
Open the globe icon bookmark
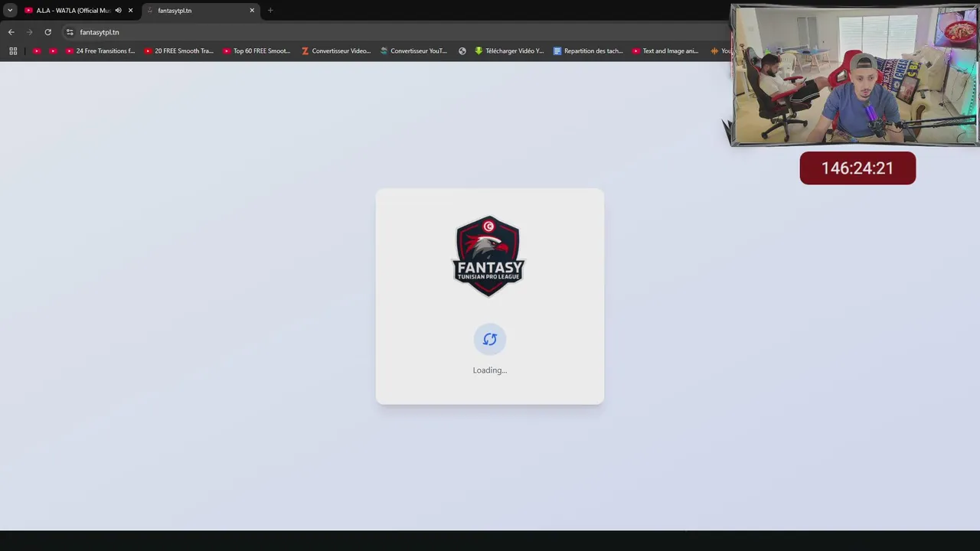pyautogui.click(x=462, y=51)
